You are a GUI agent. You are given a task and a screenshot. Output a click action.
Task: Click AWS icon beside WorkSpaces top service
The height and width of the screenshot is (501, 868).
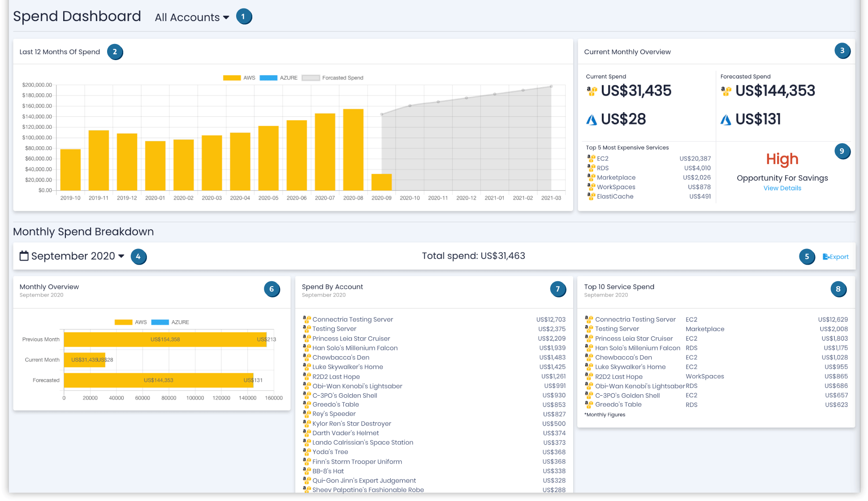click(591, 187)
